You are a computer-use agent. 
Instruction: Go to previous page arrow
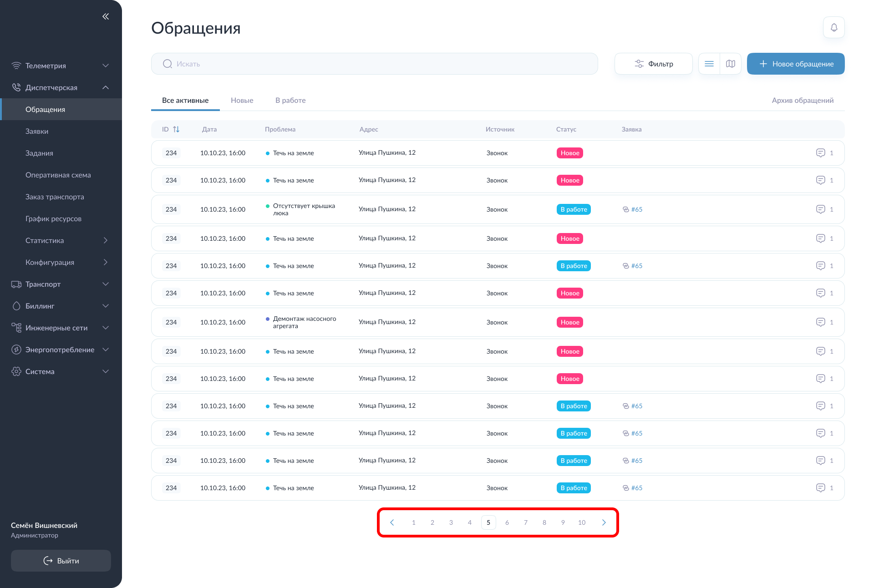point(392,522)
